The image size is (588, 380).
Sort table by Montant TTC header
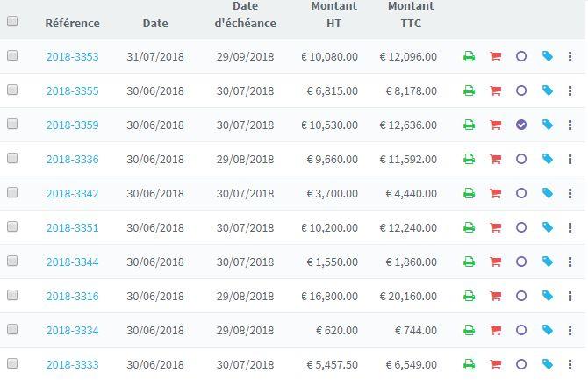410,15
